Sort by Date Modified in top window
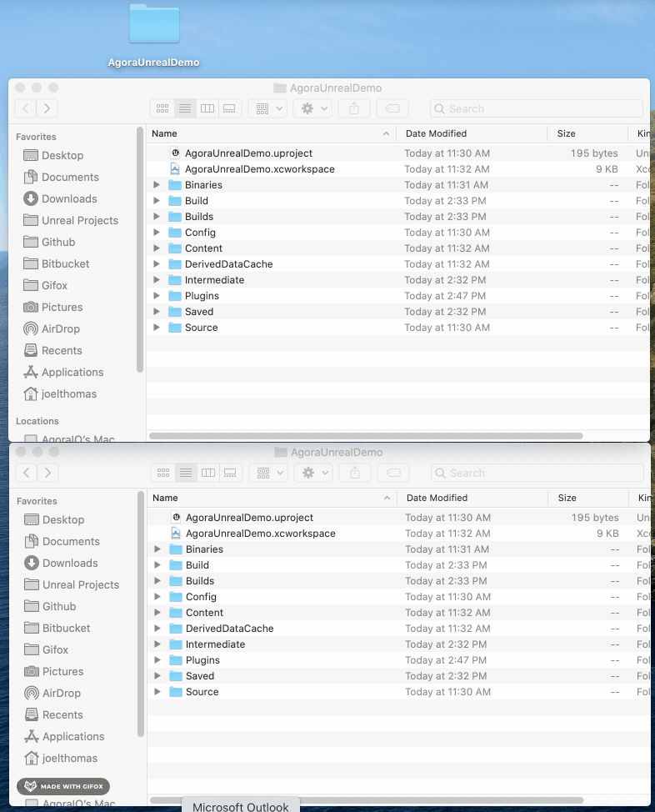The image size is (655, 812). point(472,133)
